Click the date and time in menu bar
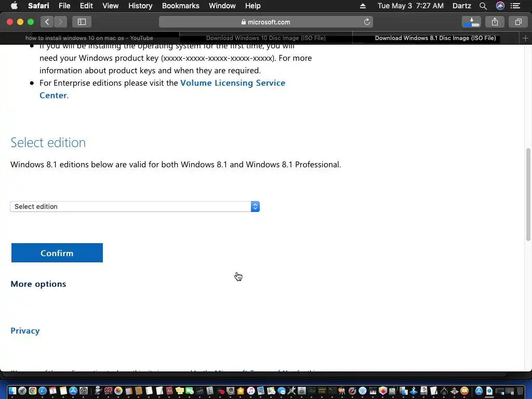Viewport: 532px width, 399px height. pyautogui.click(x=410, y=6)
